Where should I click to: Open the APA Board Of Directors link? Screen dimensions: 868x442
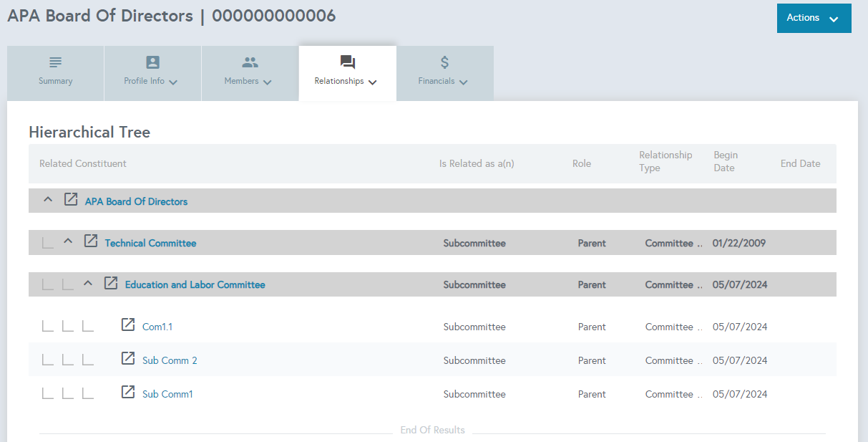point(136,202)
